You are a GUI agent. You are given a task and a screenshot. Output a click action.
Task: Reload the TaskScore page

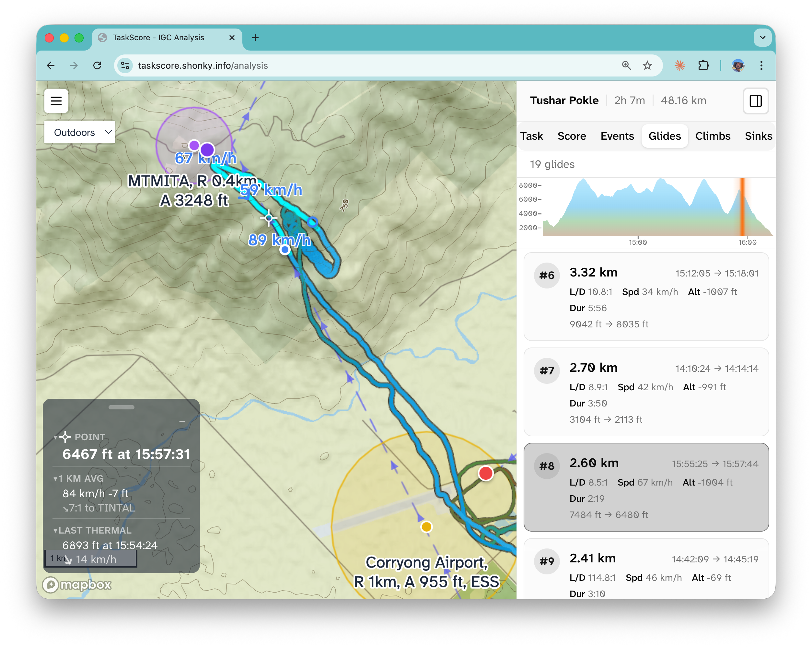pyautogui.click(x=98, y=65)
